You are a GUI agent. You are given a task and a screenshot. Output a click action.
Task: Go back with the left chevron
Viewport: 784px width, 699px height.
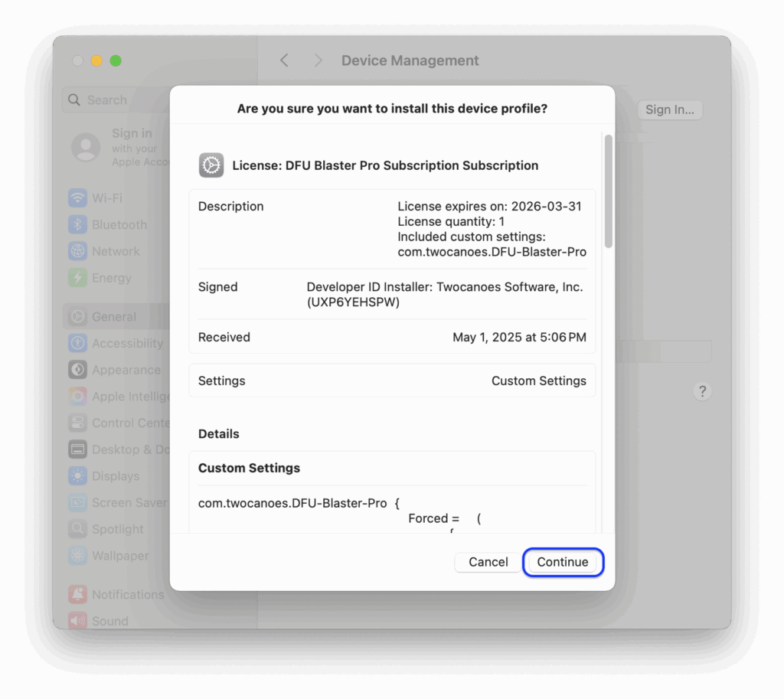tap(284, 60)
